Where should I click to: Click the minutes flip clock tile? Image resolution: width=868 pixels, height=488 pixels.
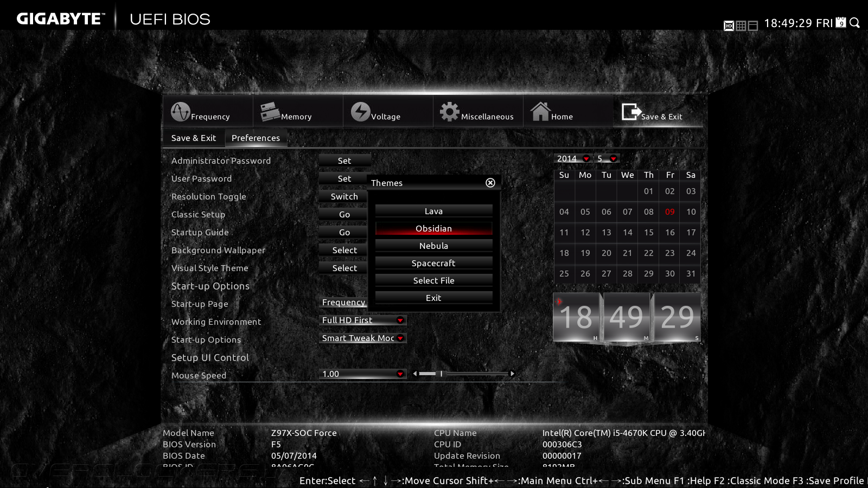click(x=627, y=317)
